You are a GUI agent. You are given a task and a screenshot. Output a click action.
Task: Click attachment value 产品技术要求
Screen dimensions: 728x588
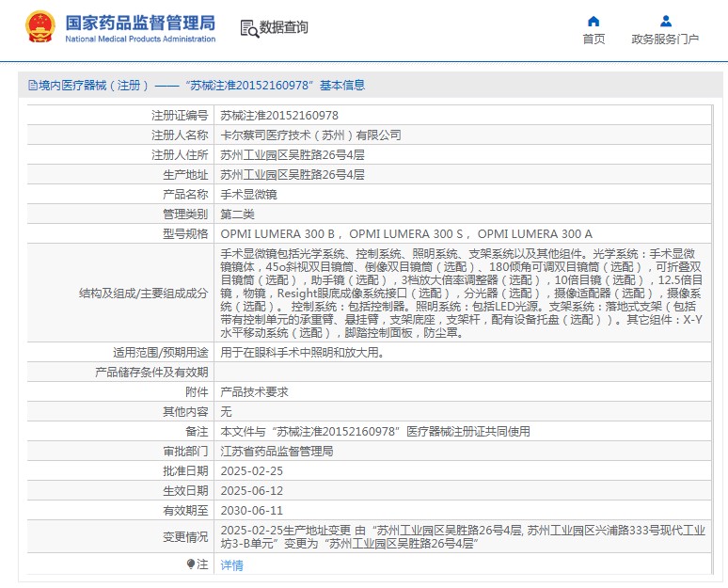(255, 392)
